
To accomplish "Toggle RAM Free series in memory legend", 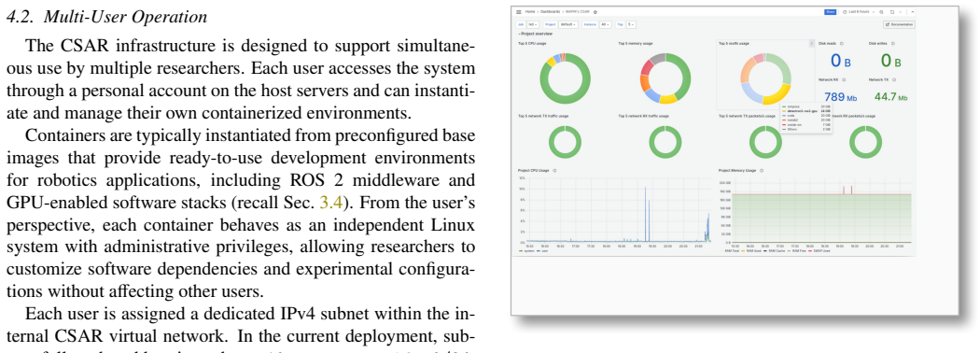I will click(x=796, y=250).
